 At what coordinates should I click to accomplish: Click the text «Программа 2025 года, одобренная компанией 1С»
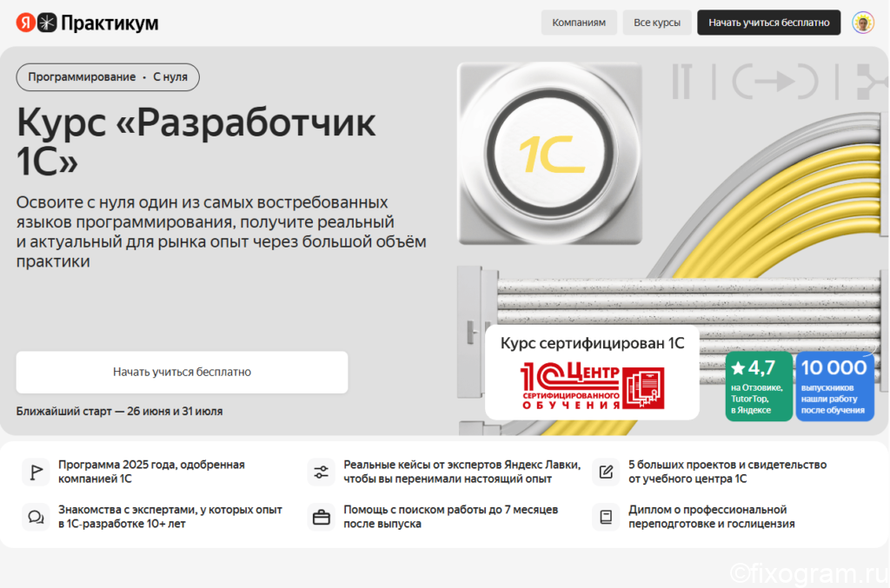coord(151,472)
